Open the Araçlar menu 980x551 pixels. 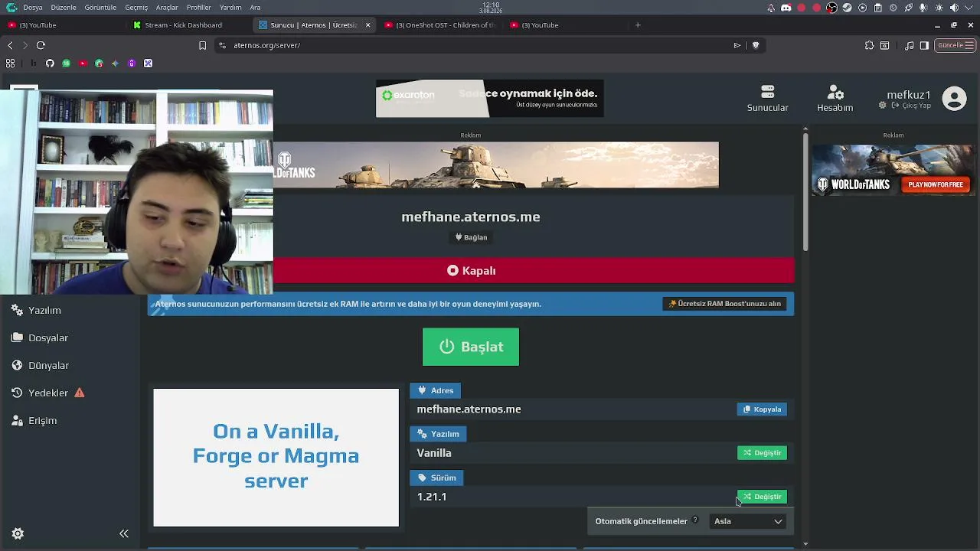[167, 8]
